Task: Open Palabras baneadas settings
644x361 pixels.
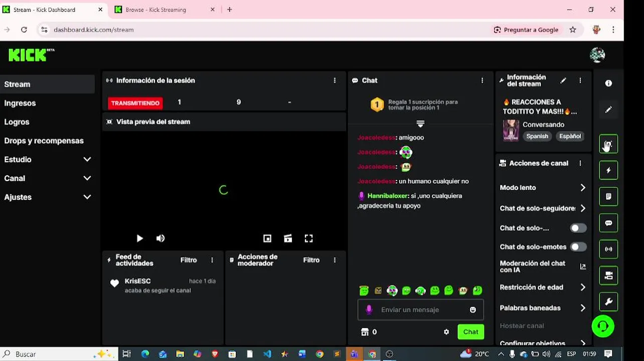Action: 543,308
